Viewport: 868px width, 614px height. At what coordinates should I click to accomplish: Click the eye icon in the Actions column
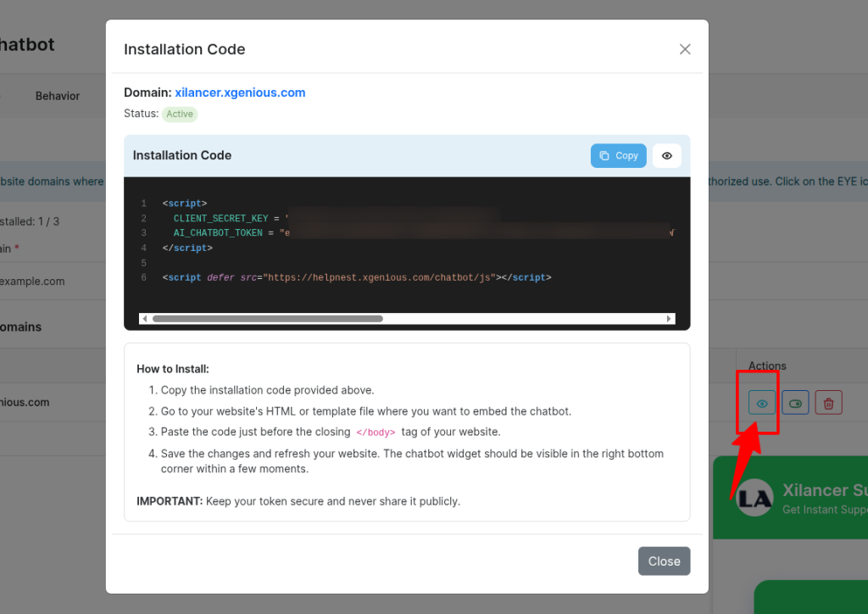coord(762,404)
